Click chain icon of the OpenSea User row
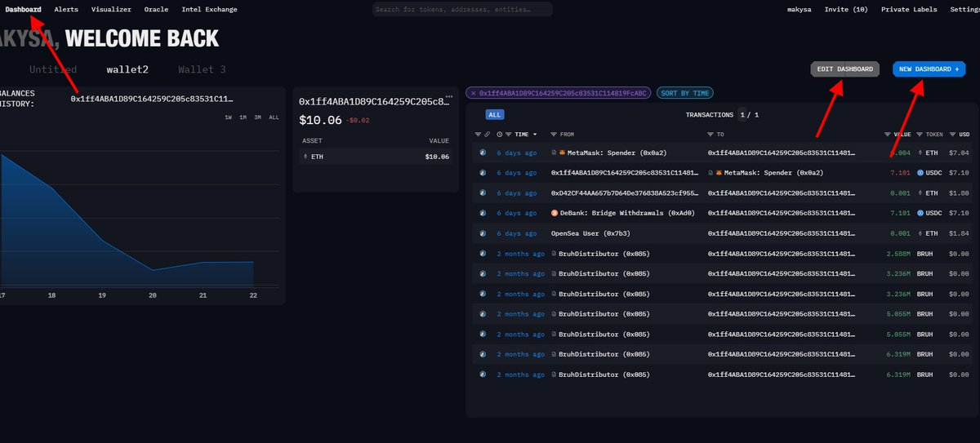 pos(482,233)
